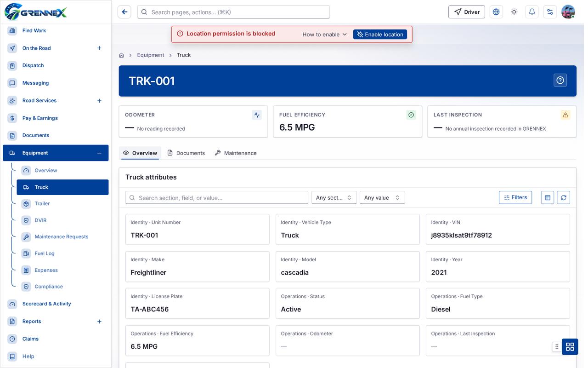Click the odometer activity graph icon
This screenshot has width=588, height=368.
(257, 115)
